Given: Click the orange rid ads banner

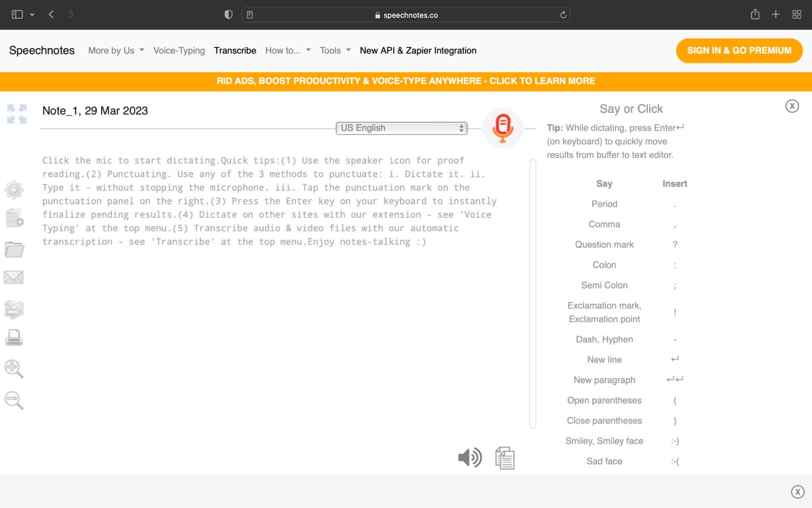Looking at the screenshot, I should pos(406,81).
